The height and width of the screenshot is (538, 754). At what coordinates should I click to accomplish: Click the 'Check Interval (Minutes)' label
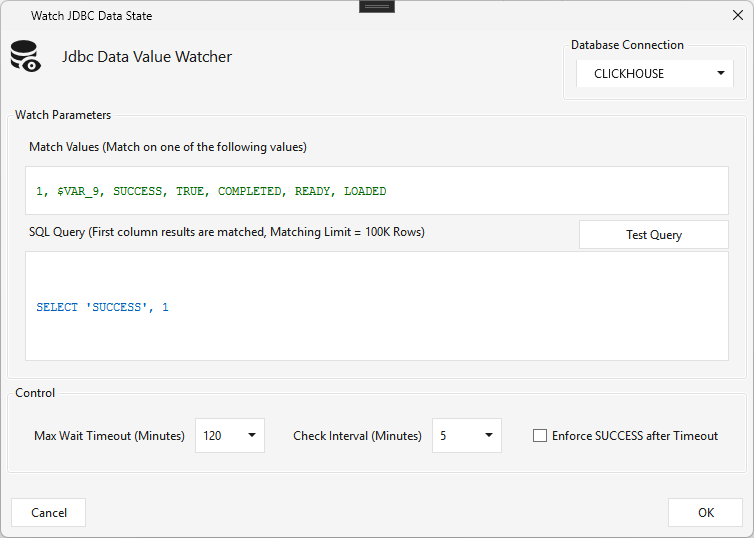357,436
